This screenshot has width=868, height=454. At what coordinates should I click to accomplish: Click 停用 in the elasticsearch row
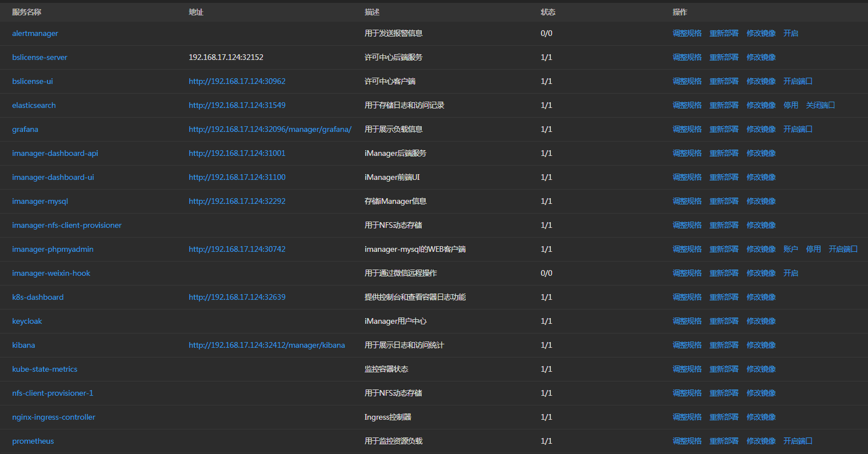[x=790, y=106]
